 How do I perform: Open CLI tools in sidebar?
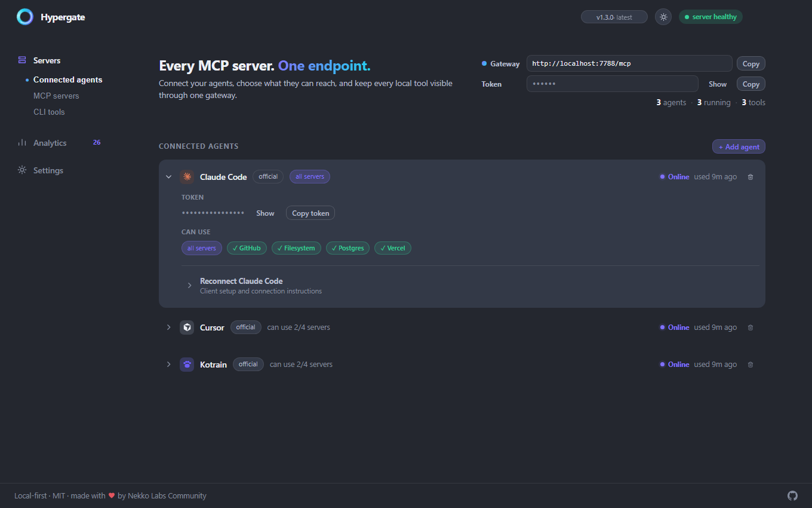49,112
